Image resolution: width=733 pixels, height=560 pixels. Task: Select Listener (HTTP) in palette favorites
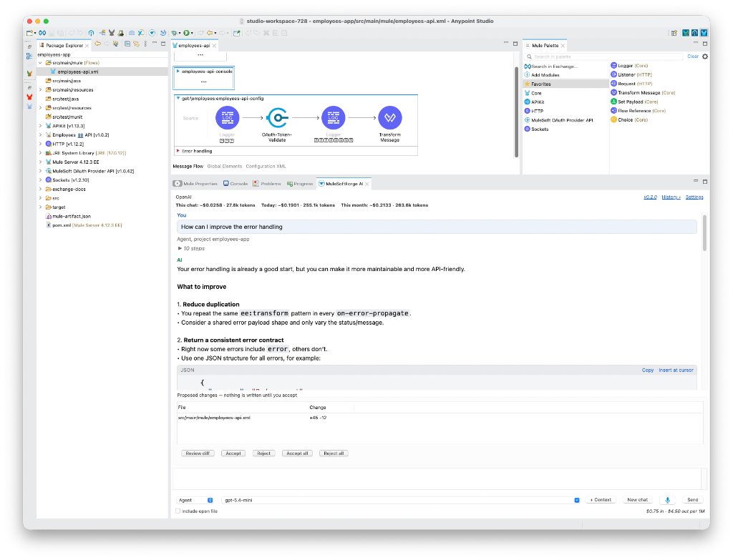(631, 74)
